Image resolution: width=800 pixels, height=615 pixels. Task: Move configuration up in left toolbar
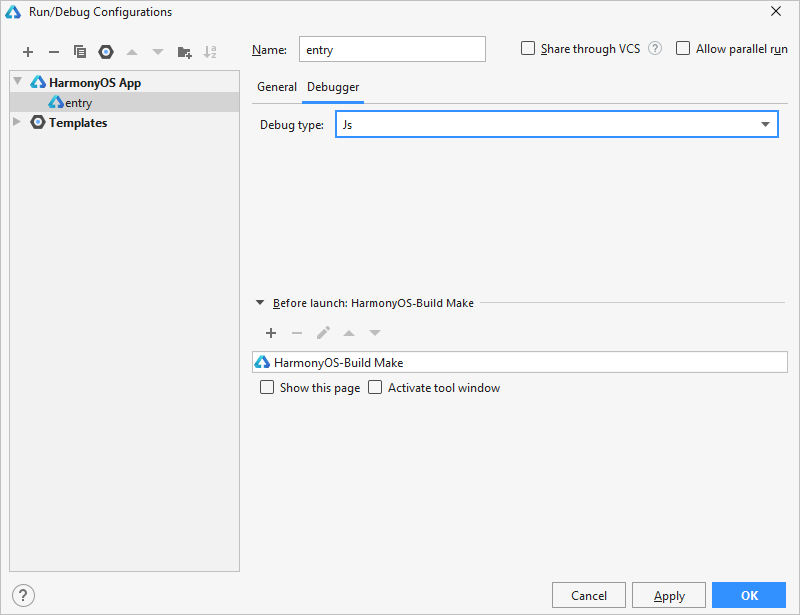132,52
